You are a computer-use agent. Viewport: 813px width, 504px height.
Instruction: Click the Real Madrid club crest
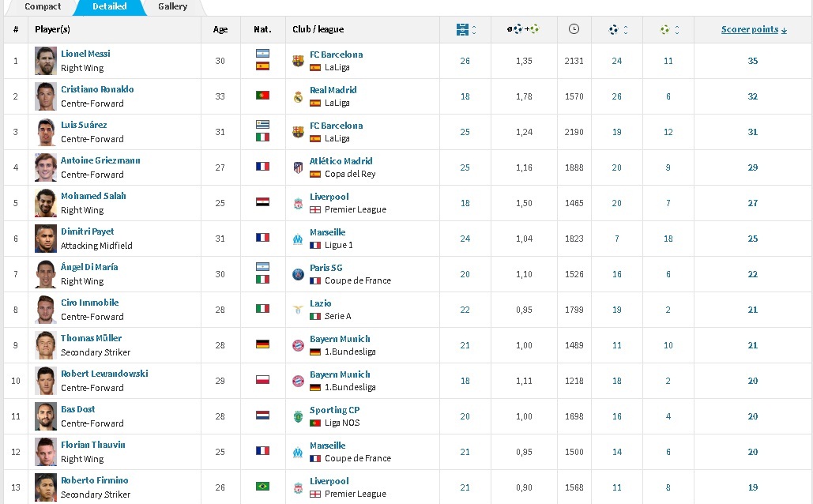tap(298, 96)
